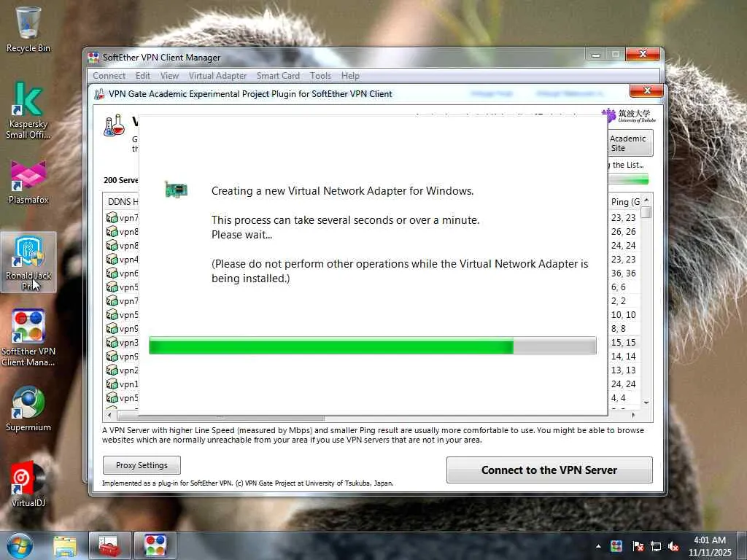Show hidden tray icons arrow

click(598, 546)
